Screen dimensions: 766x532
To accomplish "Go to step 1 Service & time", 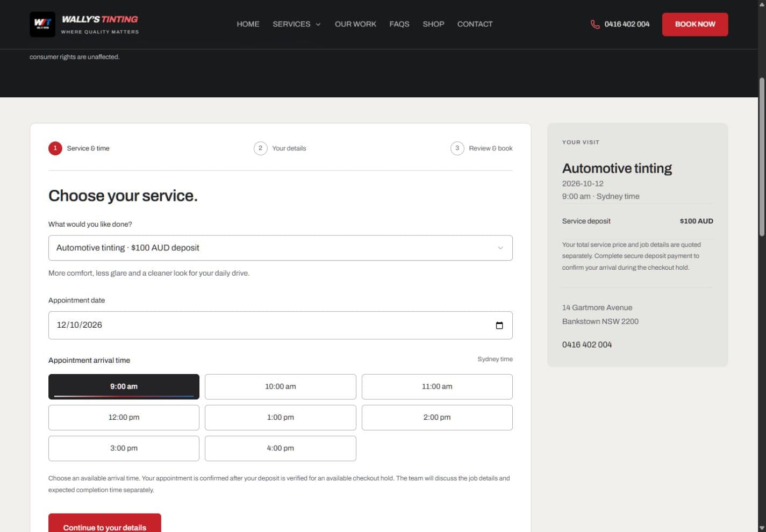I will tap(79, 148).
